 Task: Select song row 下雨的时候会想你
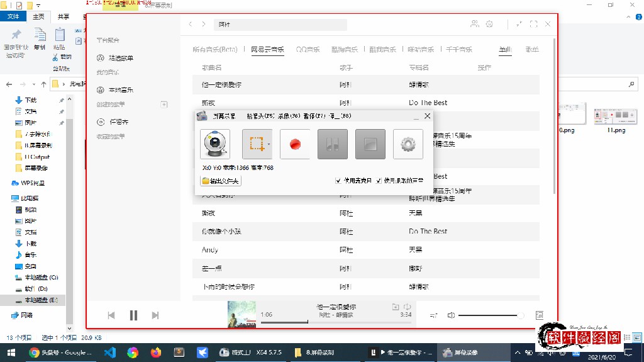tap(365, 286)
